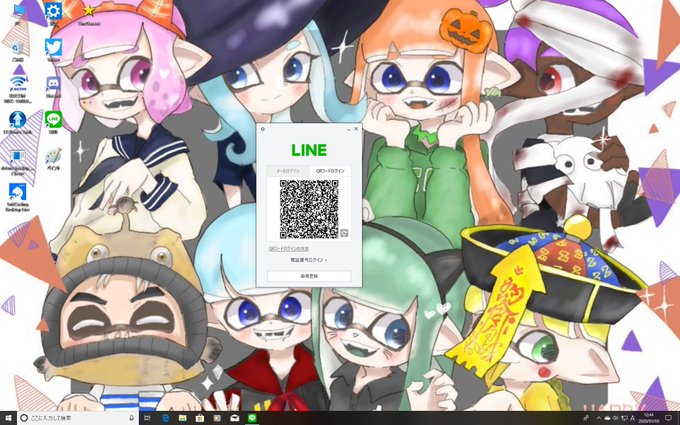Open the Windows Start menu

(x=8, y=418)
